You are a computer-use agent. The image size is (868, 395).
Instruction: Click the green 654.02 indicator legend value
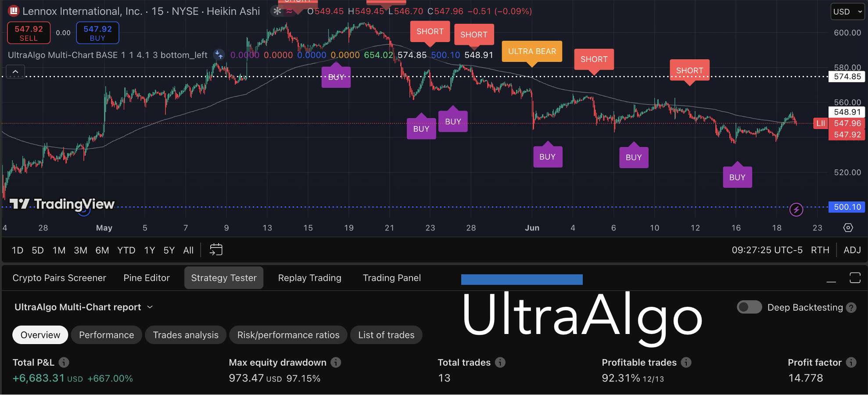click(x=379, y=55)
